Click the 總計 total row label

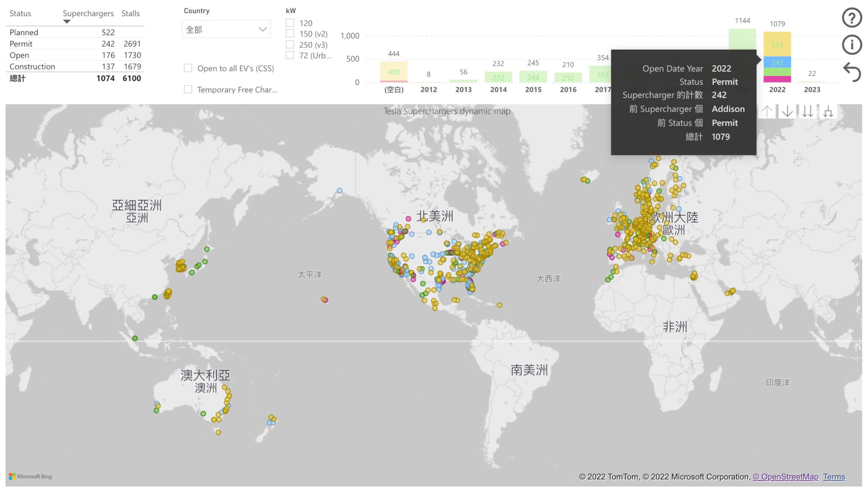[17, 78]
